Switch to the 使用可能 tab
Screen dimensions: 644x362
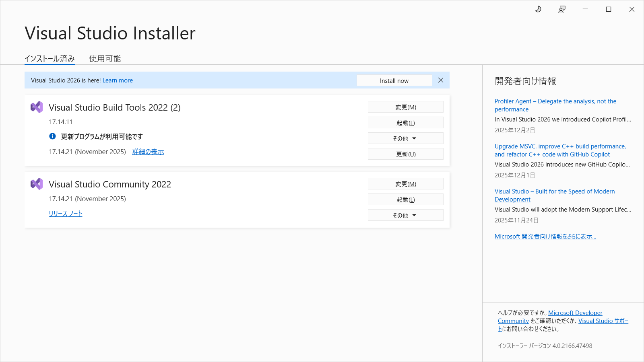coord(105,59)
